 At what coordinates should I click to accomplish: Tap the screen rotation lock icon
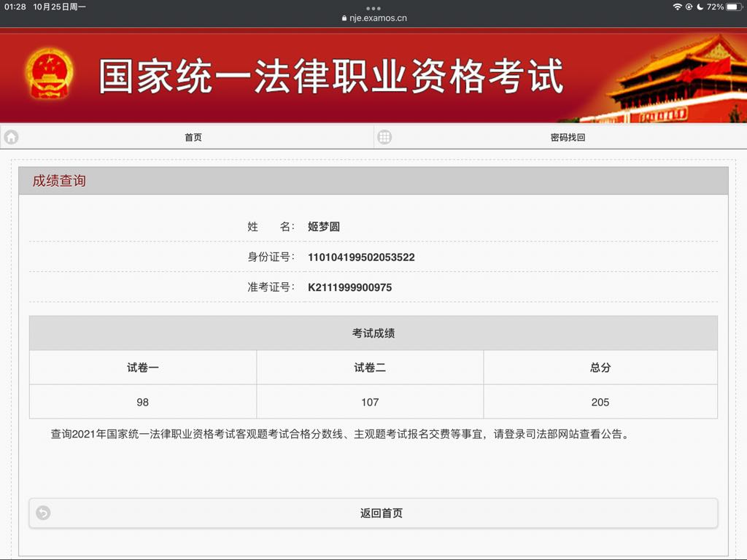pyautogui.click(x=689, y=7)
